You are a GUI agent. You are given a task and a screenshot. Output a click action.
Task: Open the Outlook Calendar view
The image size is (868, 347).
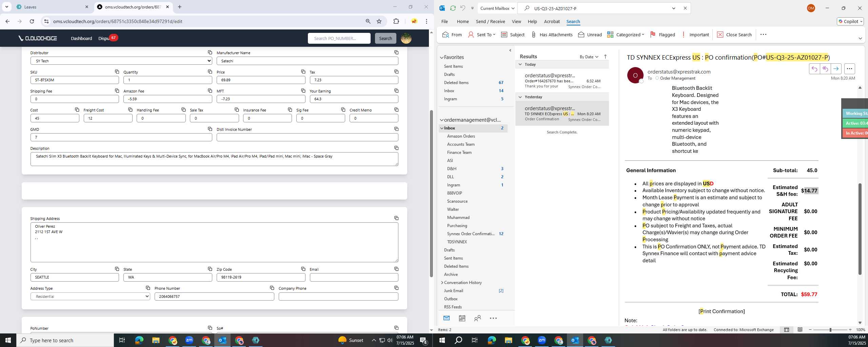[462, 318]
